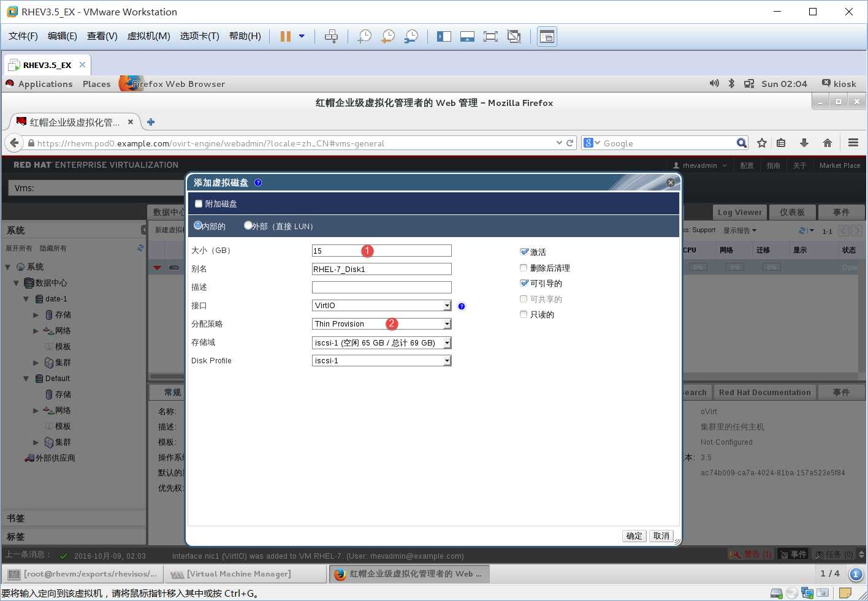Viewport: 868px width, 601px height.
Task: Open the 帮助(H) menu
Action: [x=245, y=36]
